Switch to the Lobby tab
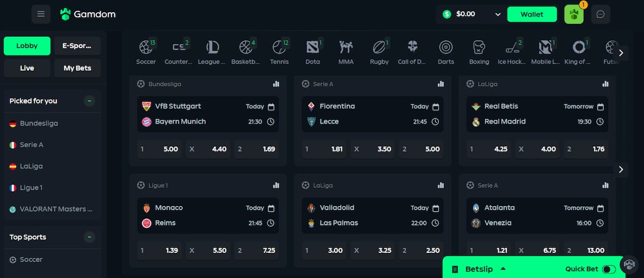 (27, 46)
